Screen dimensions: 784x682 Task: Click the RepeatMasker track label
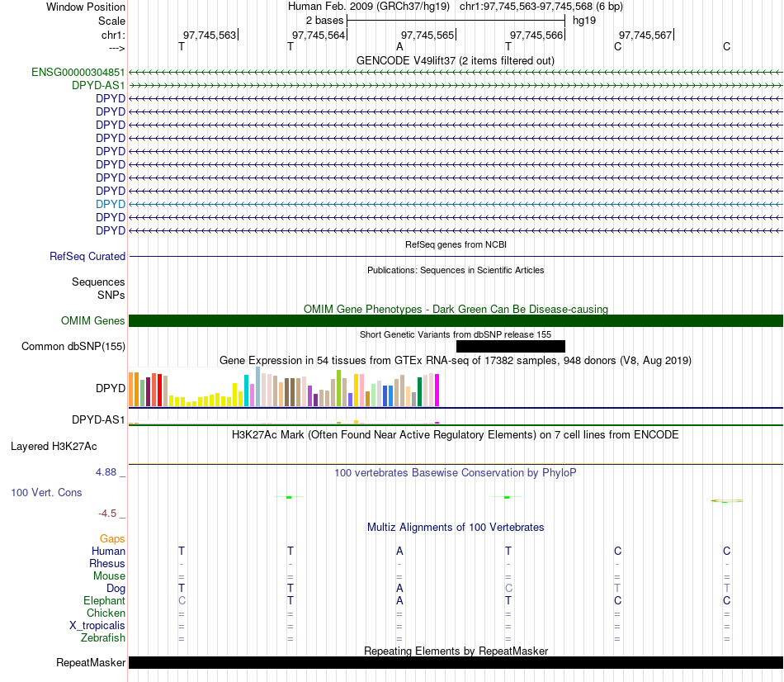point(91,662)
